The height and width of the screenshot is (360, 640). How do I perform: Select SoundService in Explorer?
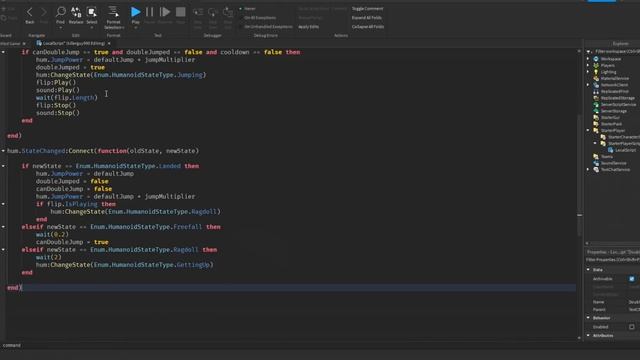pos(613,163)
